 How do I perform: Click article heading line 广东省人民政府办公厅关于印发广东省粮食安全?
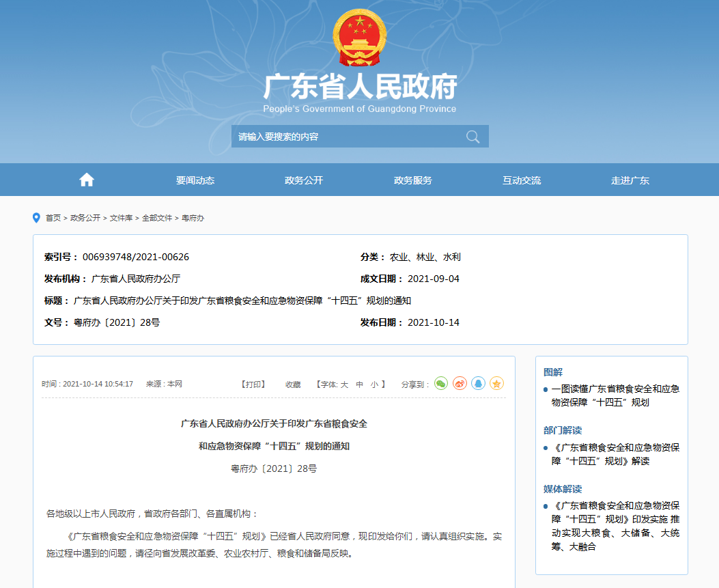coord(274,424)
